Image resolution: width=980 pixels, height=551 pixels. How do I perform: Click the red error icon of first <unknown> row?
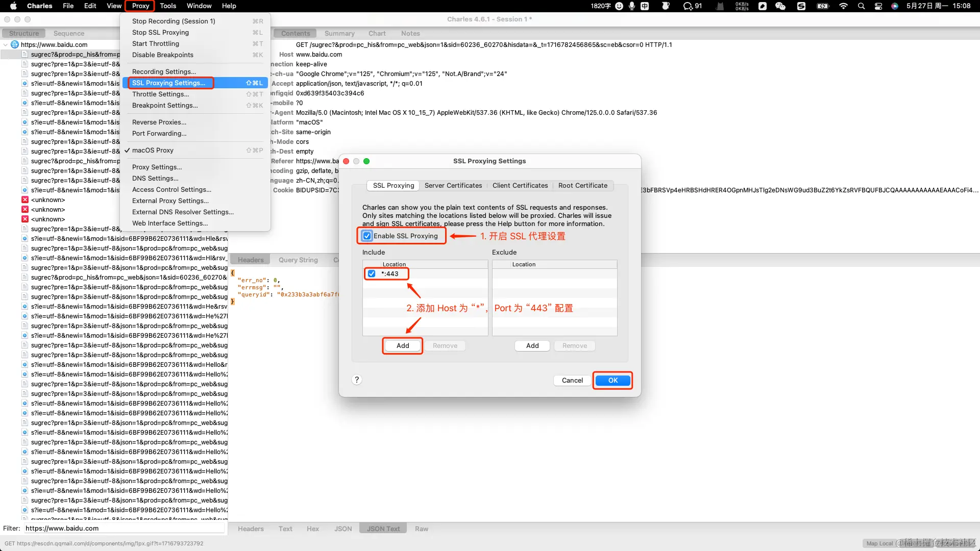[24, 200]
